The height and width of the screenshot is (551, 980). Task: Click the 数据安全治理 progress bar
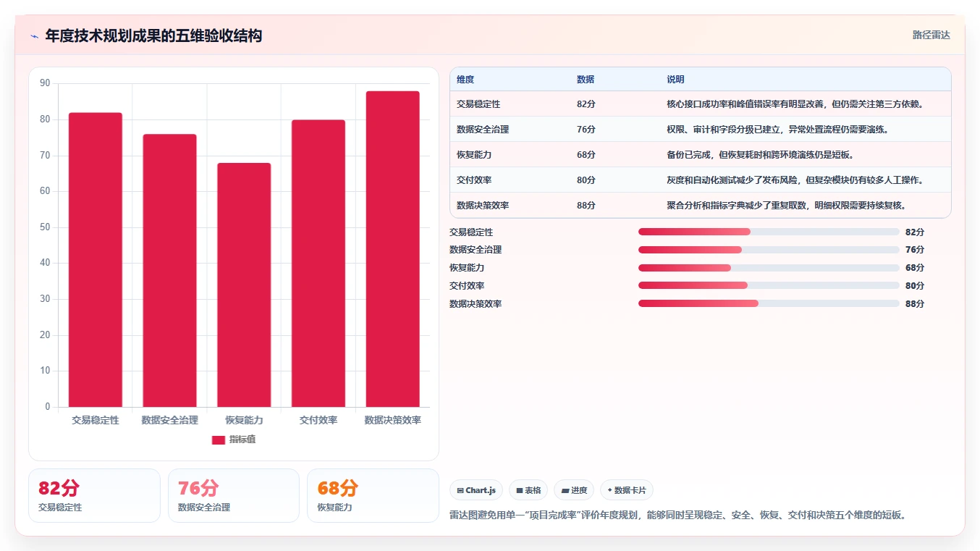point(769,250)
